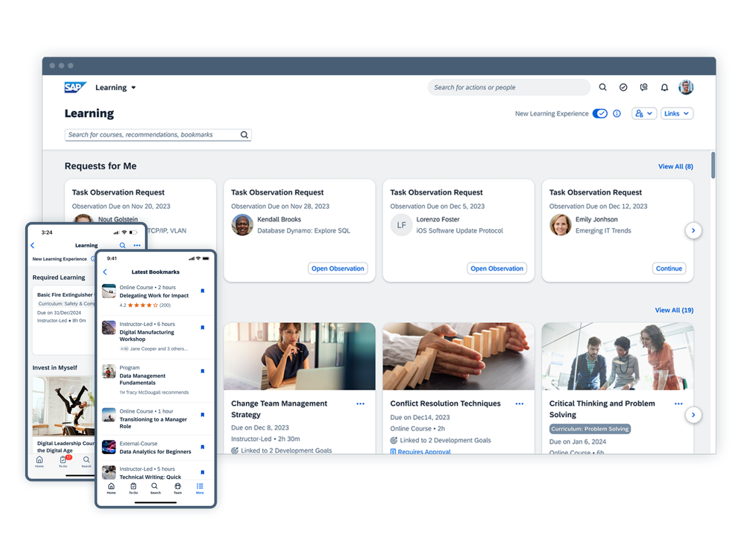Open more options for Conflict Resolution Techniques

click(519, 404)
